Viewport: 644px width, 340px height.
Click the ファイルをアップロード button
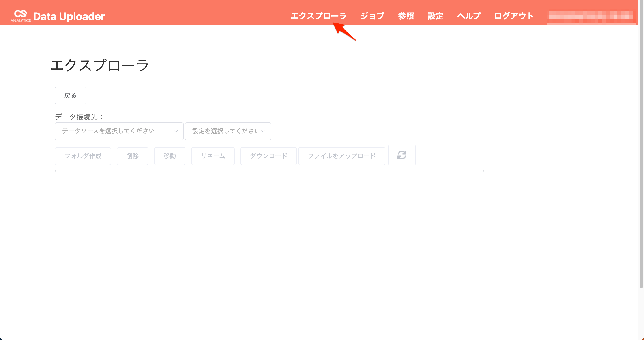[342, 156]
